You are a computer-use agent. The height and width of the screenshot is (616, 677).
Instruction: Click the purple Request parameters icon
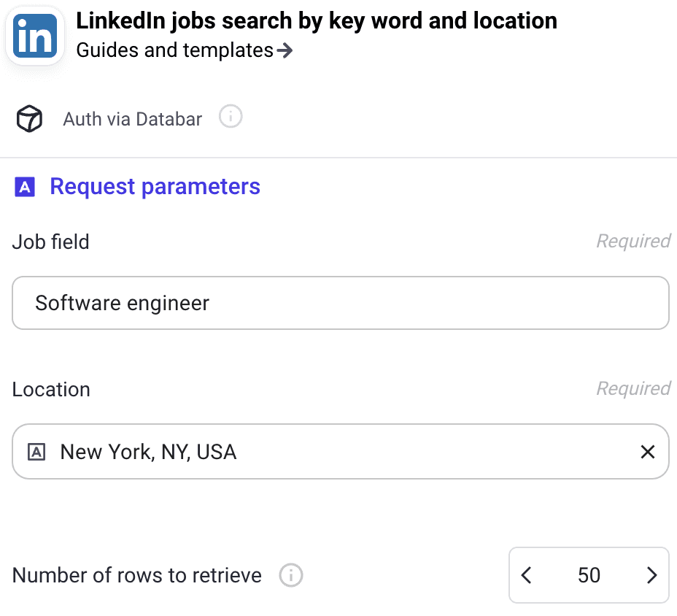click(25, 187)
